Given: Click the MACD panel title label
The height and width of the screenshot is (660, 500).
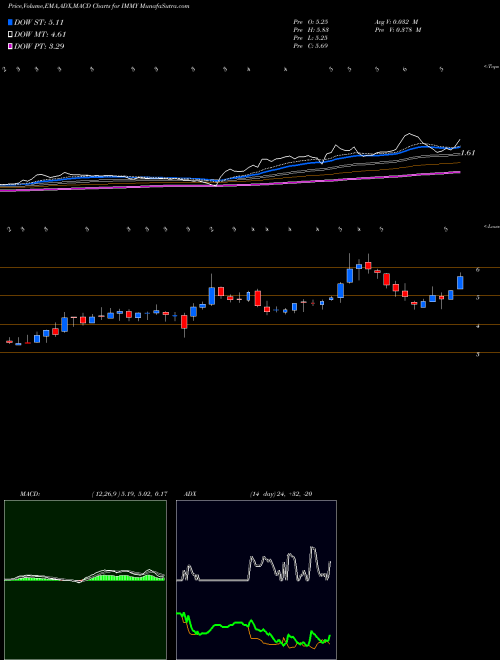Looking at the screenshot, I should point(30,494).
